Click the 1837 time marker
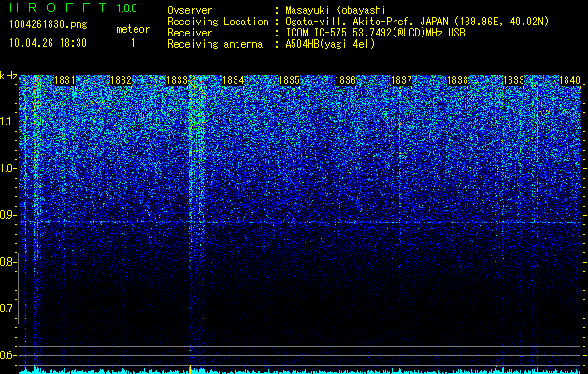588x374 pixels. (401, 80)
